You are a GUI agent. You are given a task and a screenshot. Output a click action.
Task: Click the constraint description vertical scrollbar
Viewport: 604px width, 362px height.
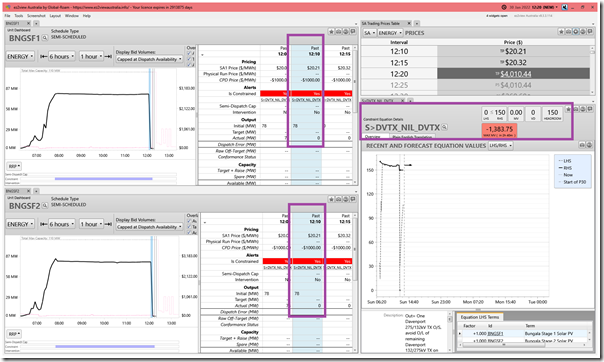point(449,333)
